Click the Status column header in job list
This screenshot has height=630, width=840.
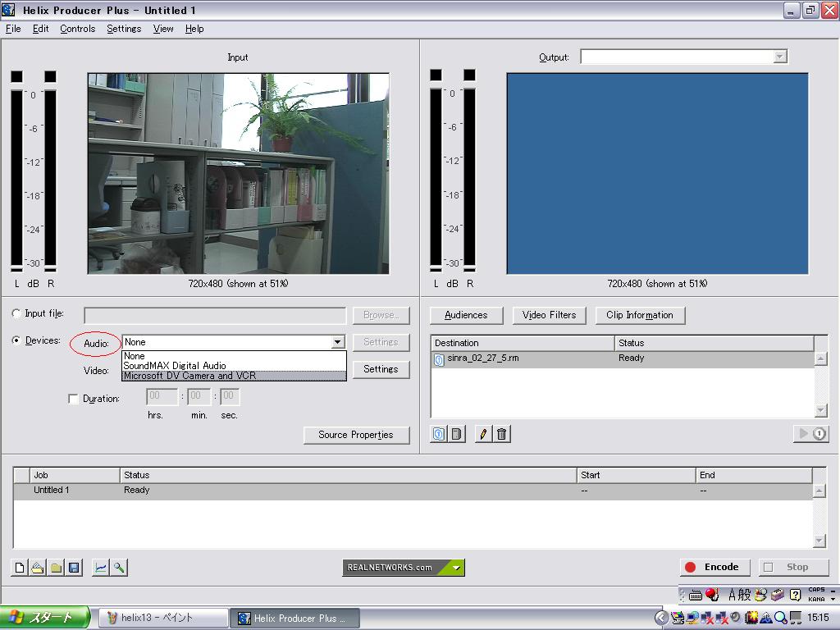pyautogui.click(x=348, y=475)
